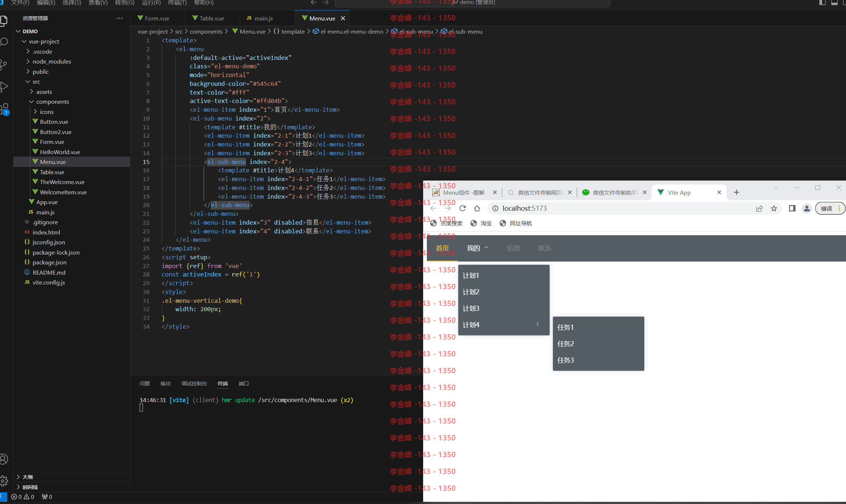The height and width of the screenshot is (504, 846).
Task: Click 我的 submenu in the web page
Action: 477,248
